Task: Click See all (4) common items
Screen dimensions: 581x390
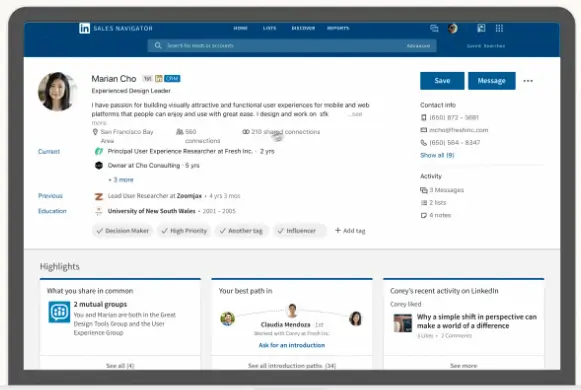Action: click(x=120, y=366)
